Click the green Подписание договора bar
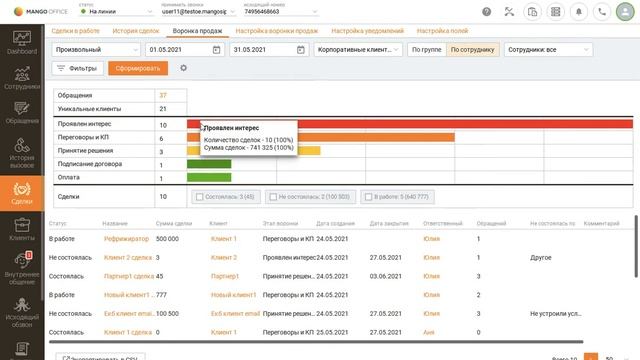640x360 pixels. click(209, 164)
